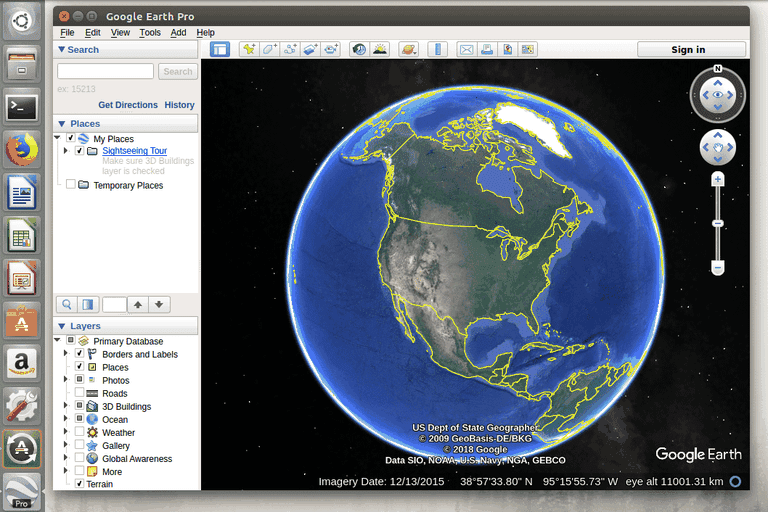Open the Tools menu
The height and width of the screenshot is (512, 768).
point(150,32)
